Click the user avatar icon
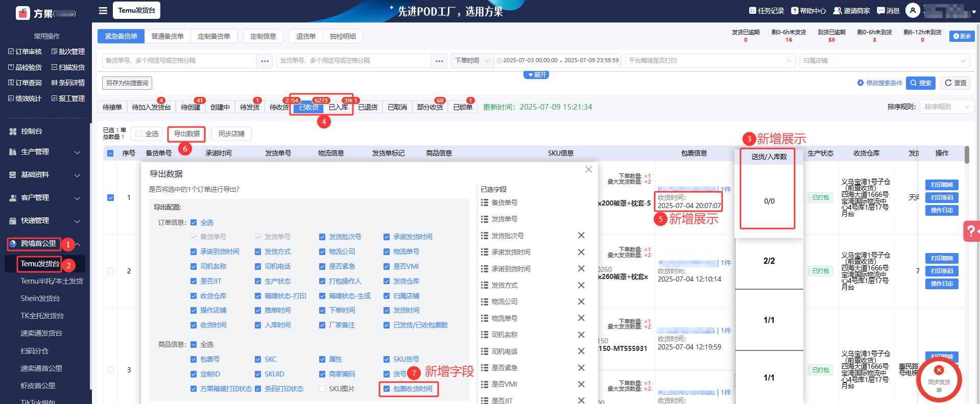The image size is (980, 404). click(x=913, y=10)
